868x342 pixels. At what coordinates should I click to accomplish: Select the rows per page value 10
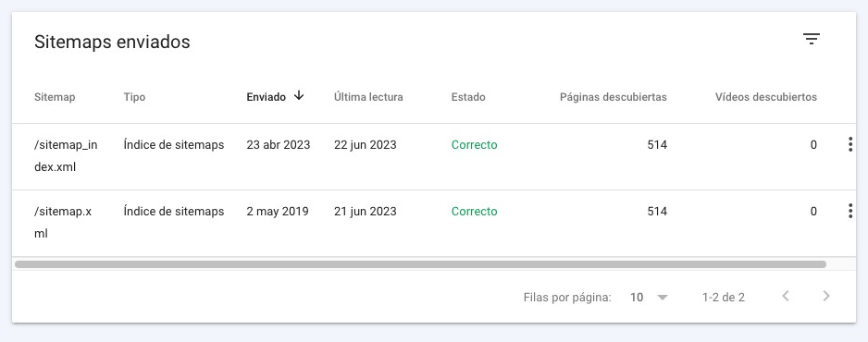coord(637,298)
